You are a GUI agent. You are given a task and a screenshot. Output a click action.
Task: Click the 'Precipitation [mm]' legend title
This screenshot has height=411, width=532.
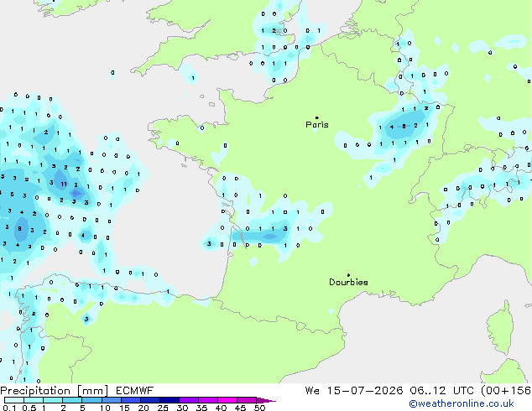pos(55,391)
